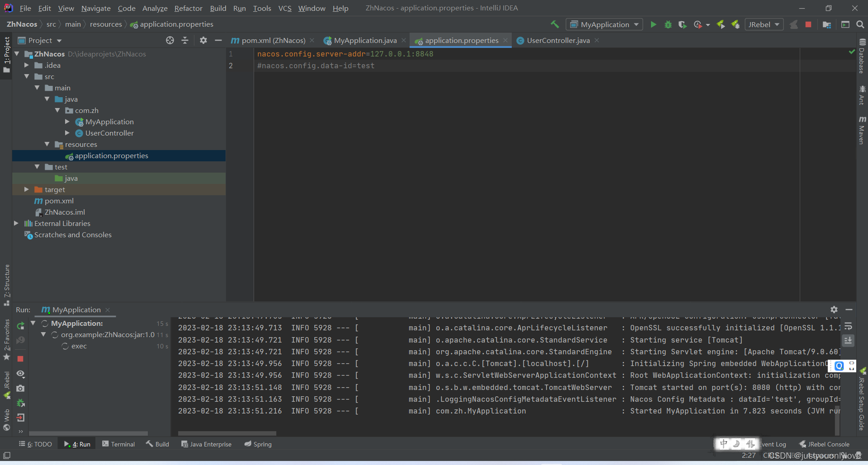Toggle scroll to end of console
This screenshot has height=465, width=868.
(x=849, y=340)
